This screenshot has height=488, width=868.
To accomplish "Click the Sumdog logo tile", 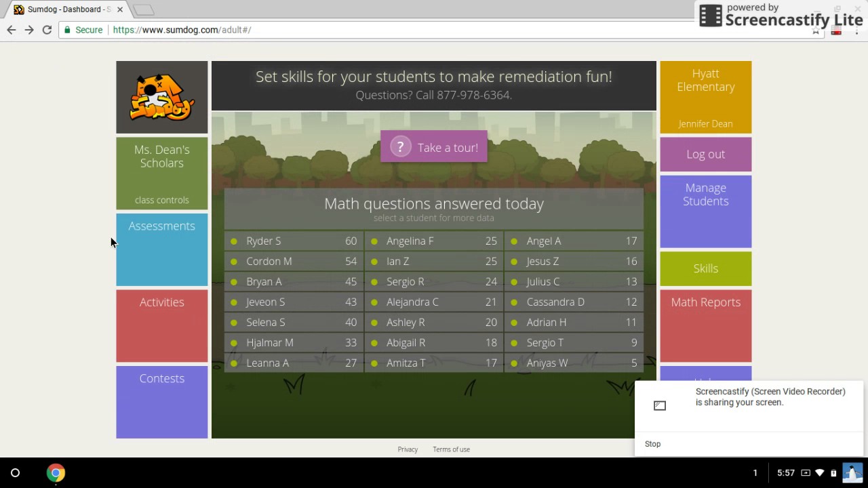I will [x=161, y=97].
